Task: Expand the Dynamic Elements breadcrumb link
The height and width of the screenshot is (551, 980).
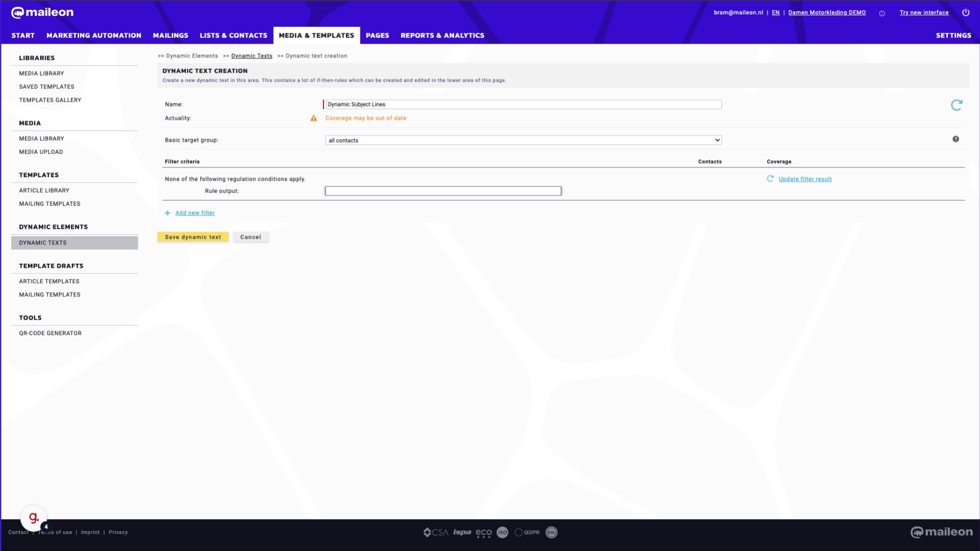Action: pos(192,55)
